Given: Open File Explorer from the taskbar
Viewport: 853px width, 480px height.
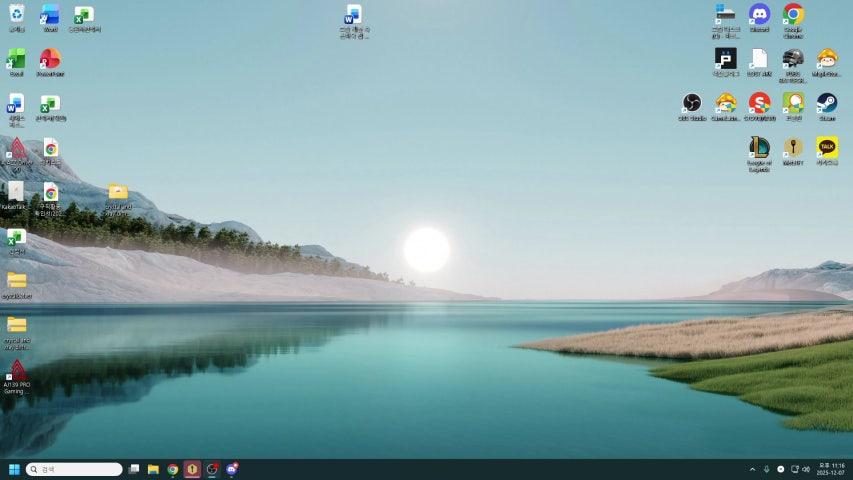Looking at the screenshot, I should tap(153, 469).
